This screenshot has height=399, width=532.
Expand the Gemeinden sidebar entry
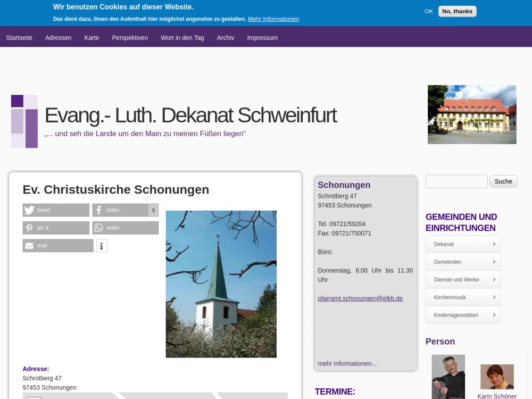(x=463, y=262)
